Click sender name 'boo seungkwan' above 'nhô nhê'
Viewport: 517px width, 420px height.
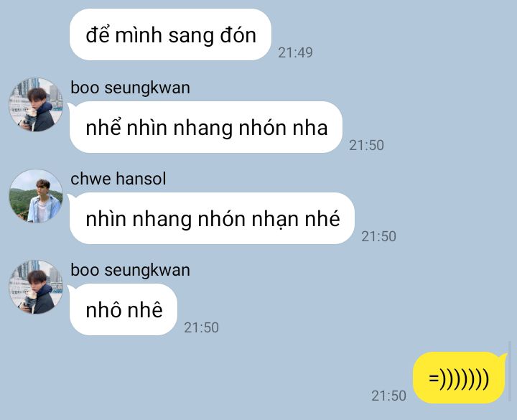pyautogui.click(x=130, y=271)
